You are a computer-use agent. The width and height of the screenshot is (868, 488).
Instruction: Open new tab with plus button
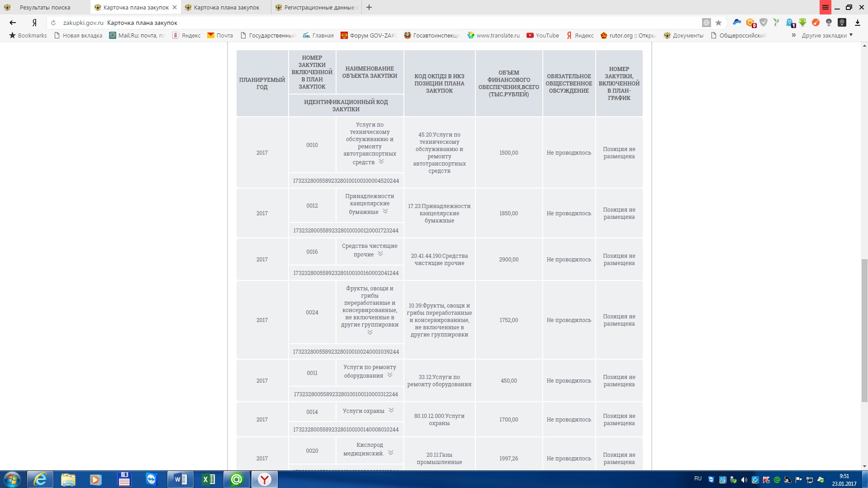pyautogui.click(x=369, y=7)
